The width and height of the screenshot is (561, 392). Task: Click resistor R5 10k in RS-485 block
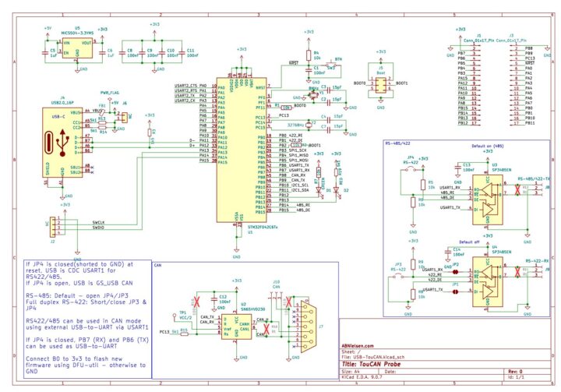(x=423, y=185)
